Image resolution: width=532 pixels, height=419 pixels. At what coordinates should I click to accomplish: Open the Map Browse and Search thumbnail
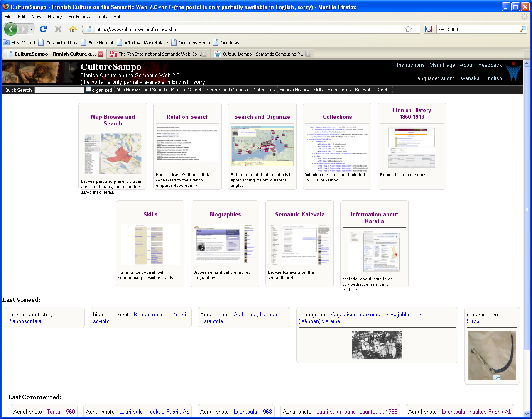[x=113, y=154]
